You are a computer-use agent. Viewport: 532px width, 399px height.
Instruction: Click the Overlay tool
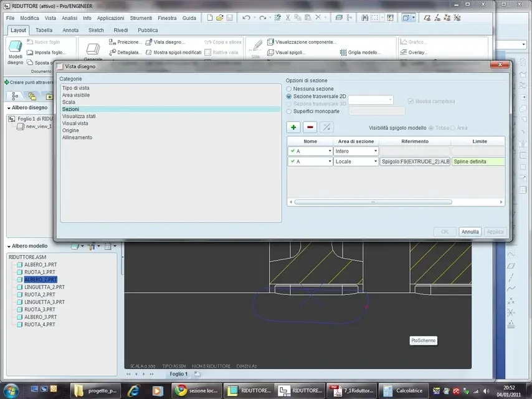click(x=413, y=52)
